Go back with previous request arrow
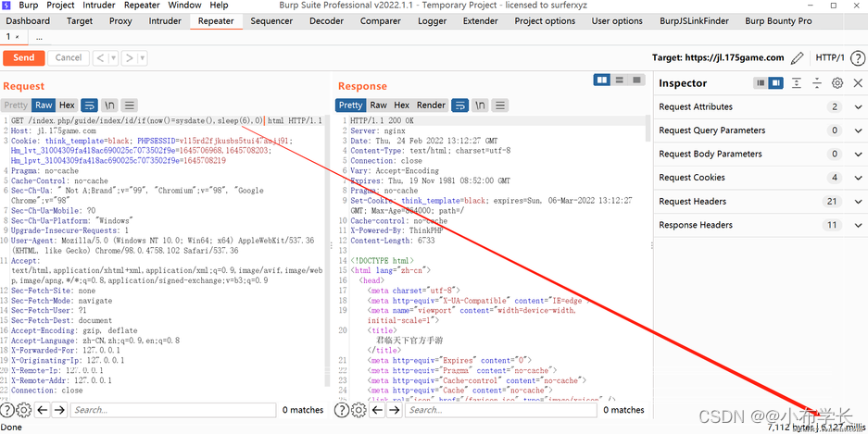The image size is (868, 434). [x=100, y=58]
